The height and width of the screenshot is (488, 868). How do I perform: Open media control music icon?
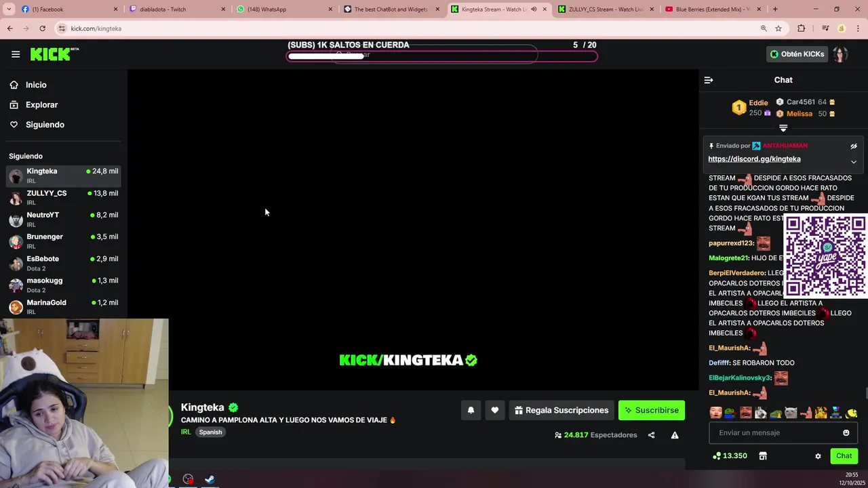tap(825, 28)
